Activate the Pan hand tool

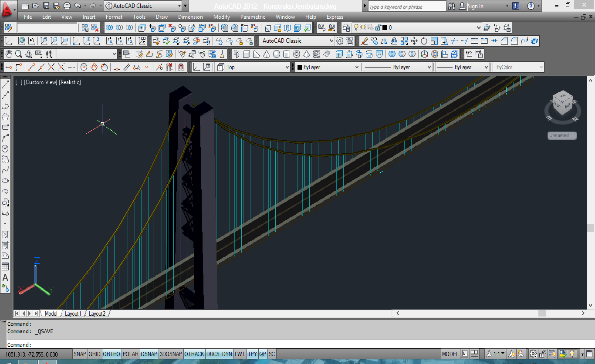click(9, 54)
